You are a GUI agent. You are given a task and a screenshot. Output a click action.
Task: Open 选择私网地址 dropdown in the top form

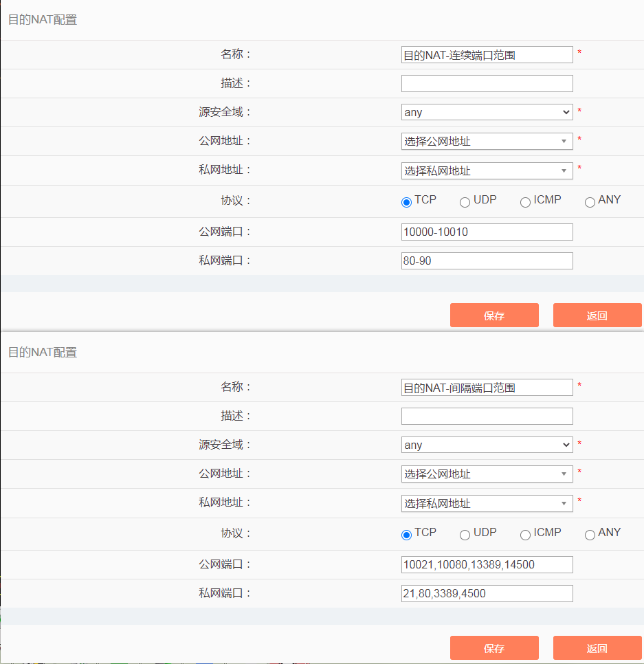pyautogui.click(x=487, y=170)
